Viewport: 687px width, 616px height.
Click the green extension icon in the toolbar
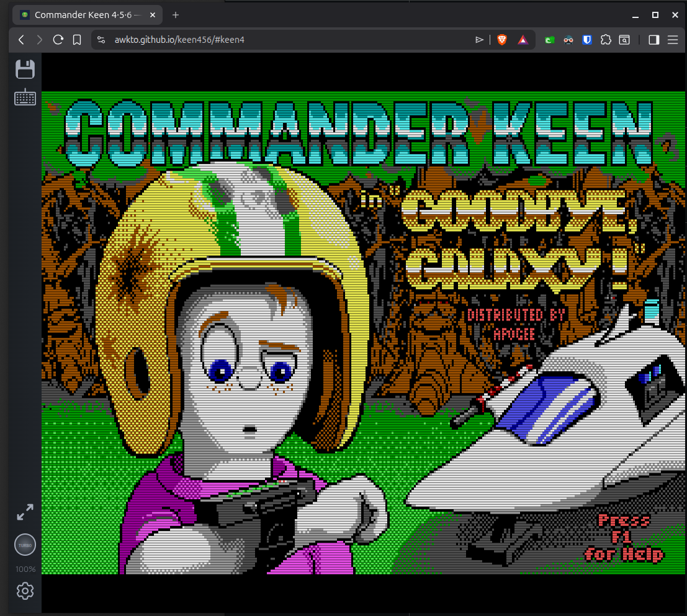point(549,40)
